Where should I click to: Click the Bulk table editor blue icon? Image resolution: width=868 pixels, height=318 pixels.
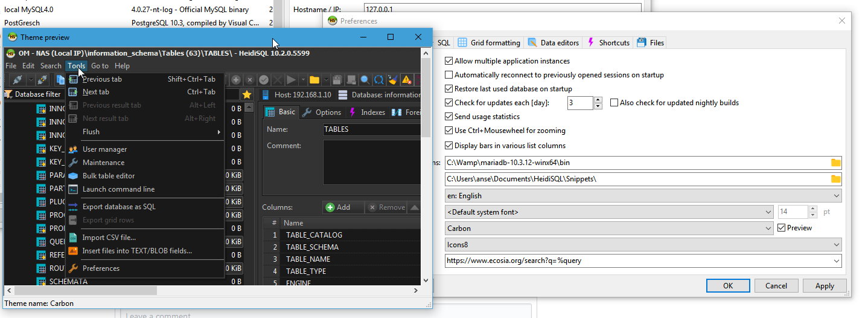point(72,176)
